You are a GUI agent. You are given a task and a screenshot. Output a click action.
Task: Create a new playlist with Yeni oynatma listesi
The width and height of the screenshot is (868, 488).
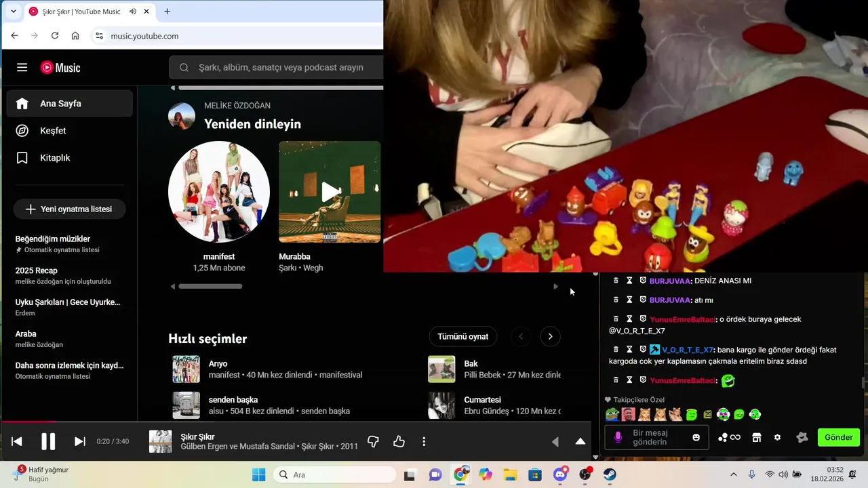[69, 209]
